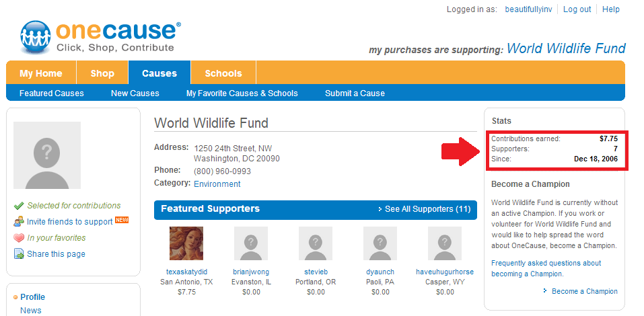This screenshot has width=644, height=316.
Task: Click the arrow beside Become a Champion link
Action: tap(545, 290)
